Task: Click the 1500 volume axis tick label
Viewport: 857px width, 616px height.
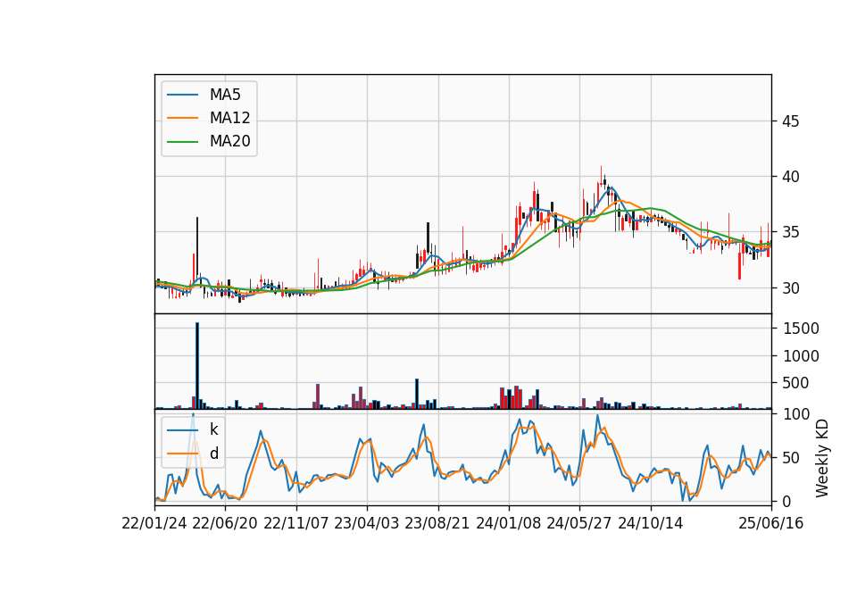Action: (x=802, y=329)
